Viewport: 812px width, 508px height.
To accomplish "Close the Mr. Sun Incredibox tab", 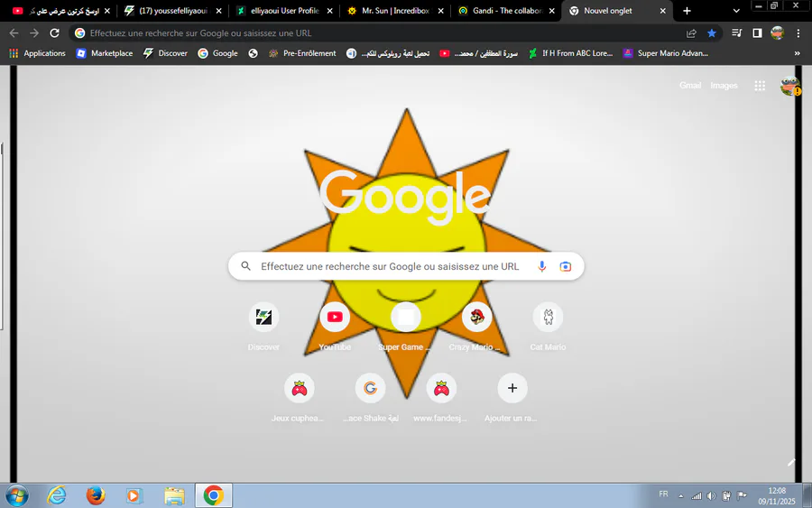I will [440, 11].
